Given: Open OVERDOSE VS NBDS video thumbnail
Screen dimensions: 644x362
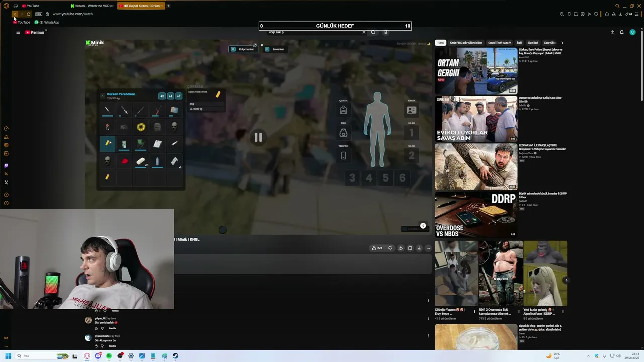Looking at the screenshot, I should [x=476, y=214].
